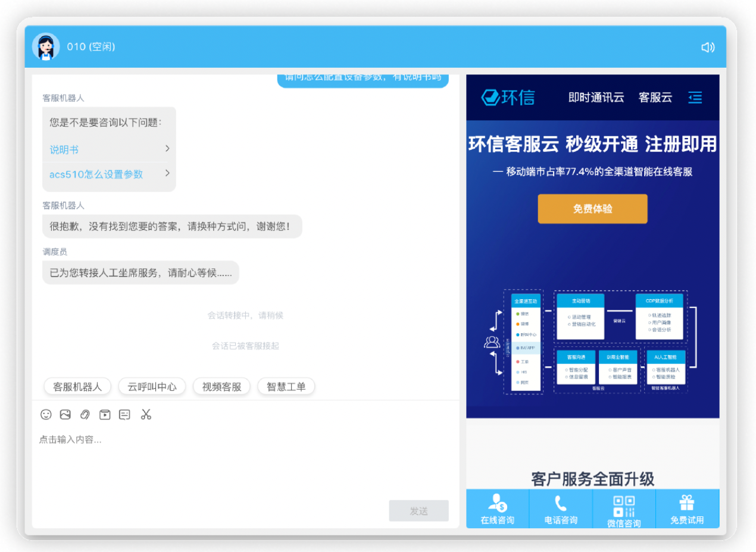Expand the acs510怎么设置参数 question
756x552 pixels.
pos(109,174)
